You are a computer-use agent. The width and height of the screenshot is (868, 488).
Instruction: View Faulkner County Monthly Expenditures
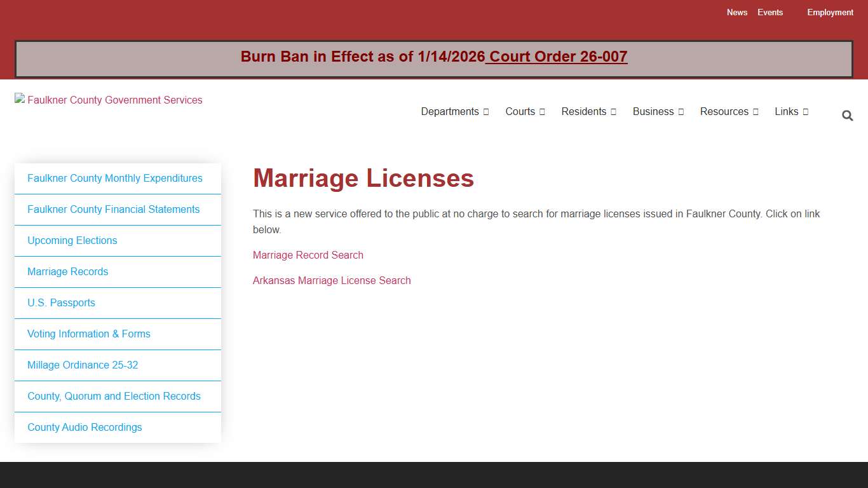pos(114,178)
